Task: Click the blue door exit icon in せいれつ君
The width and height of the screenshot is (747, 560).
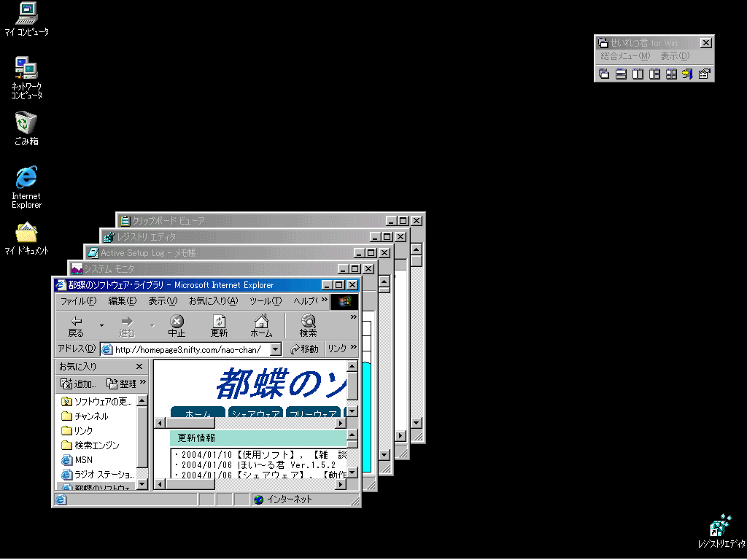Action: coord(687,74)
